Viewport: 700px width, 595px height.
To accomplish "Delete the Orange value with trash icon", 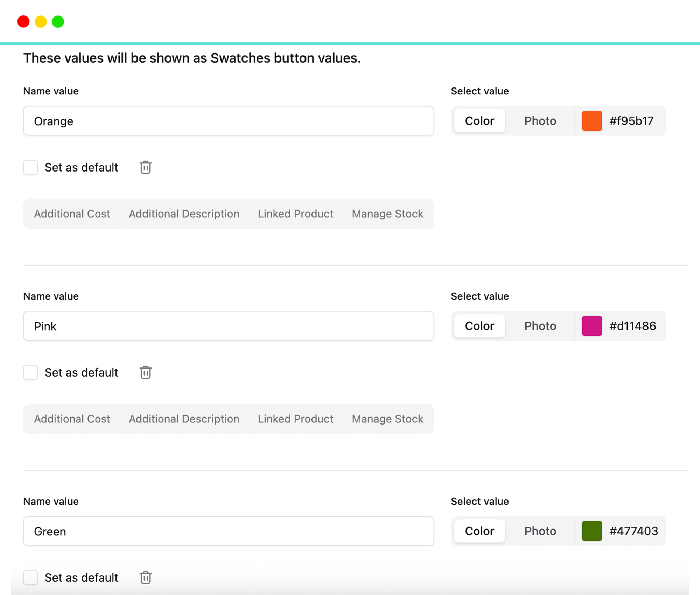I will pyautogui.click(x=146, y=167).
